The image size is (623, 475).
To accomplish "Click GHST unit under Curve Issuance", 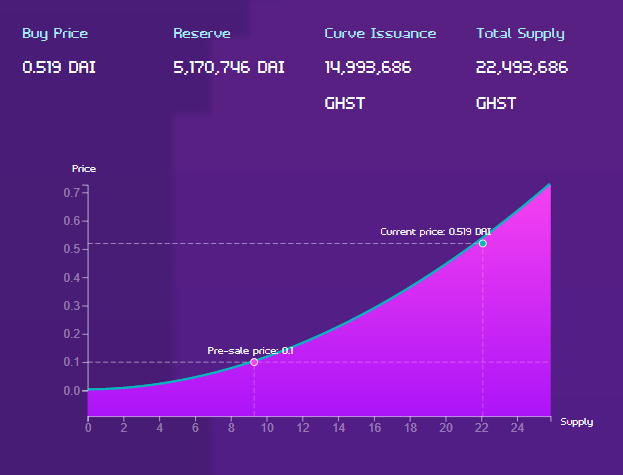I will (345, 103).
